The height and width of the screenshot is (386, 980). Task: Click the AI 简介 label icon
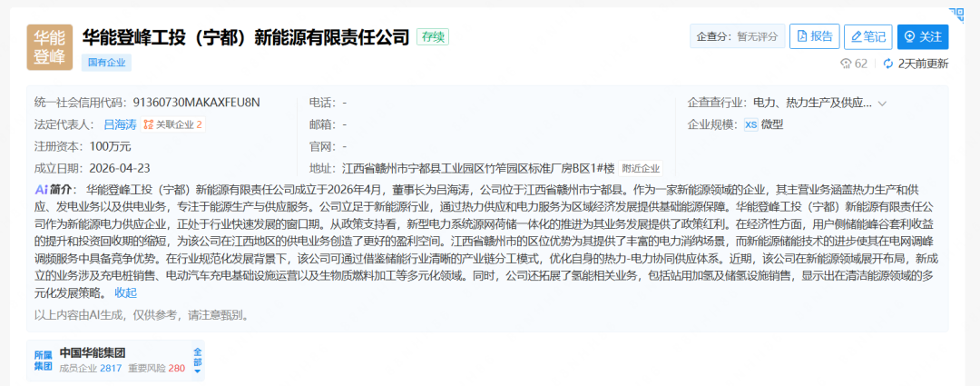pyautogui.click(x=41, y=190)
